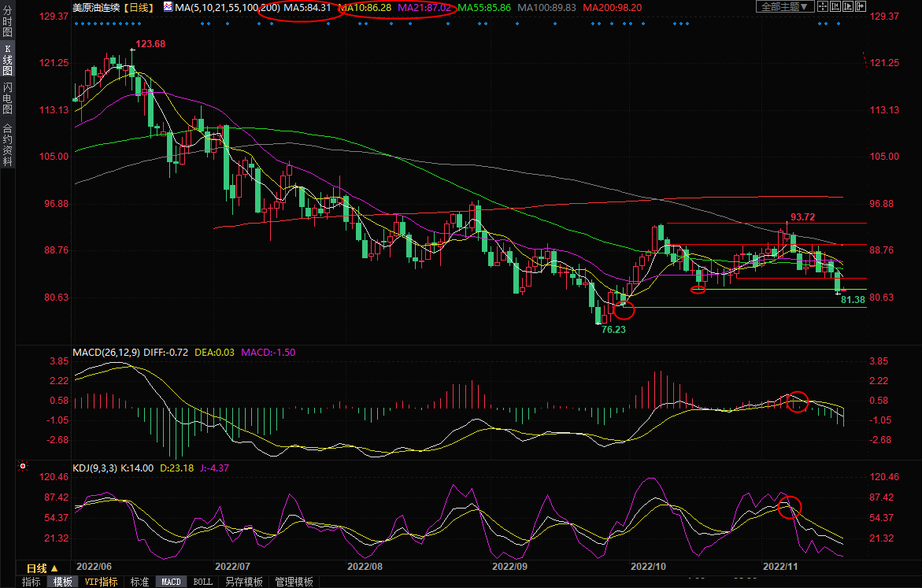Select the K线图 side tab

click(x=7, y=64)
